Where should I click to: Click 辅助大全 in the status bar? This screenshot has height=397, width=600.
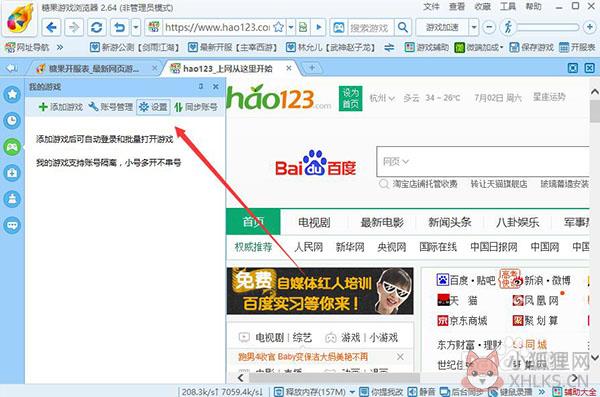pyautogui.click(x=574, y=392)
